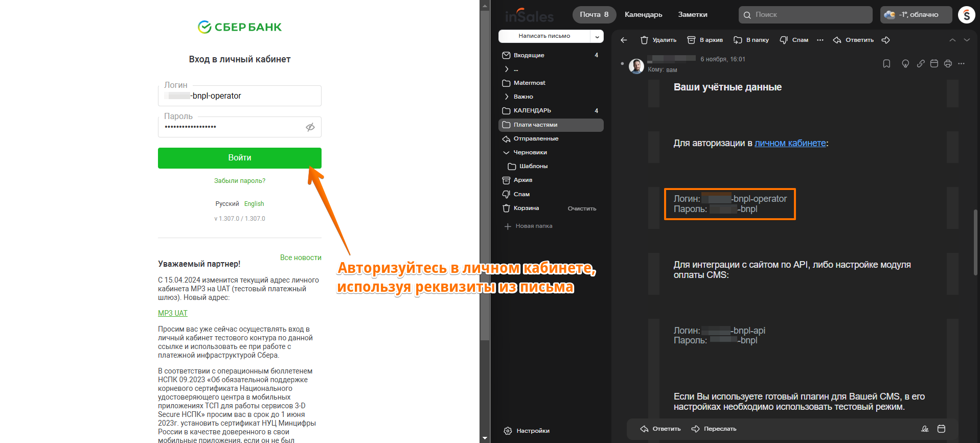Open the user profile avatar in mail header
This screenshot has height=443, width=980.
click(x=966, y=15)
